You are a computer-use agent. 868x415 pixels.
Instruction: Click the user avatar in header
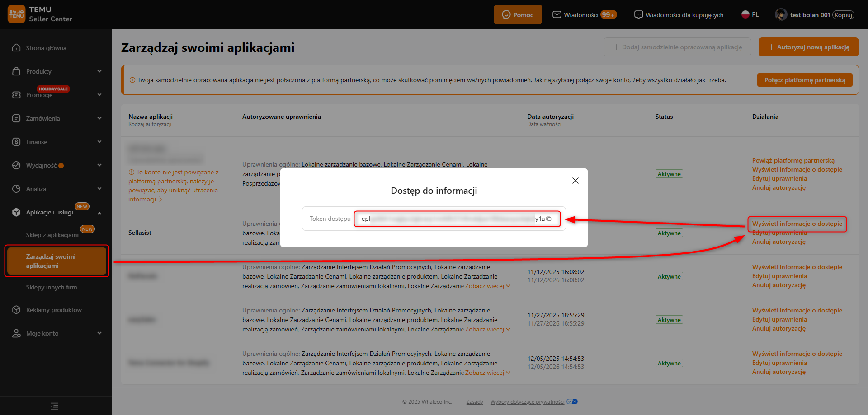(780, 15)
